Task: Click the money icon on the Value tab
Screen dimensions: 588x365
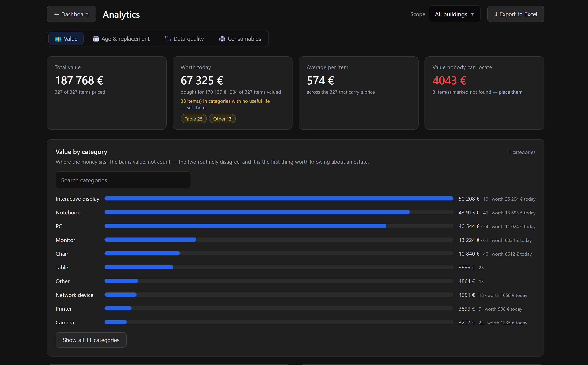Action: (x=58, y=39)
